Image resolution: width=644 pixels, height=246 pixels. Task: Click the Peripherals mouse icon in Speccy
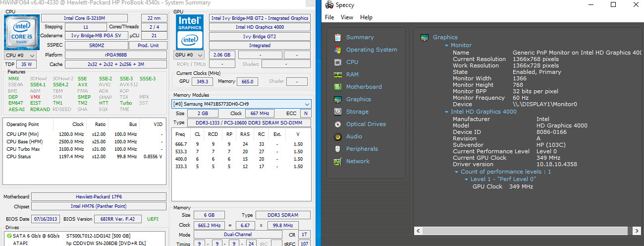point(338,149)
